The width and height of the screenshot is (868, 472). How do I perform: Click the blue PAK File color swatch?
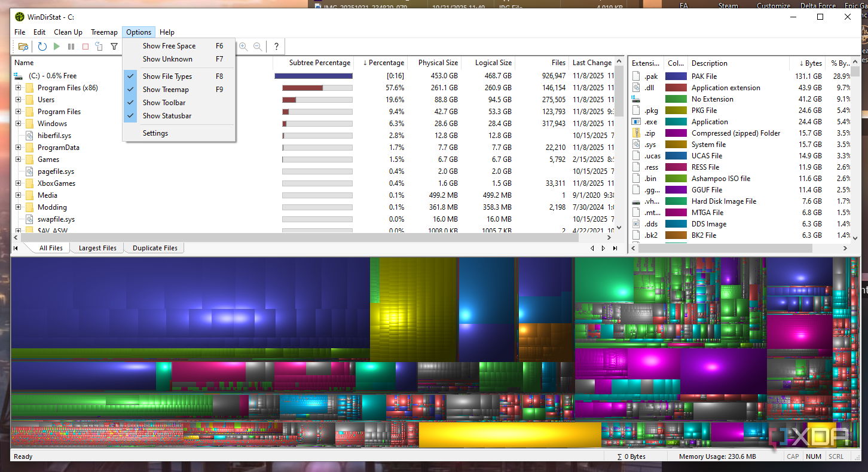[x=676, y=76]
